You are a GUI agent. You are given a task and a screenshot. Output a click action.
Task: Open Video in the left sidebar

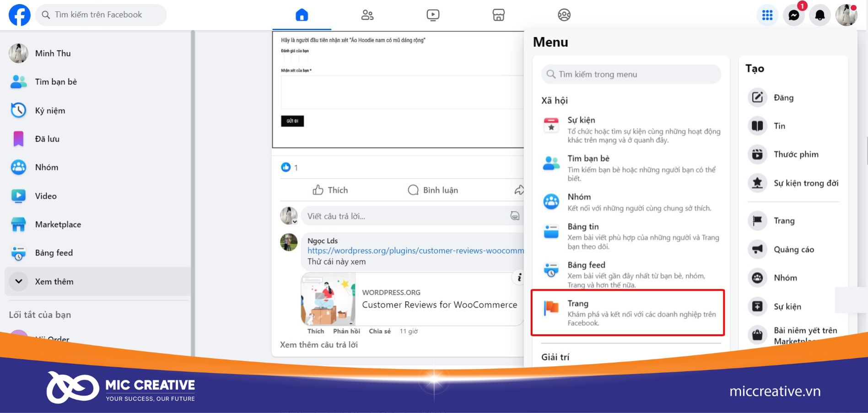click(x=97, y=196)
